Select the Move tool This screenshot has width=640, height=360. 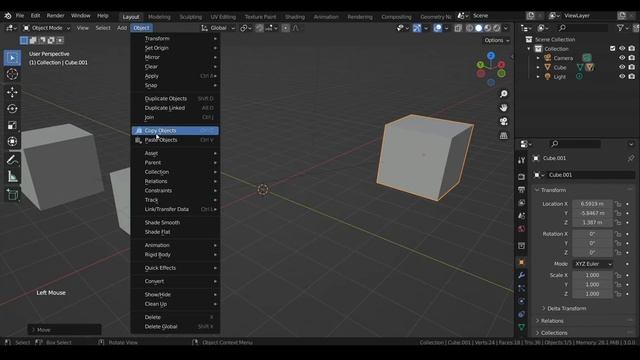12,92
